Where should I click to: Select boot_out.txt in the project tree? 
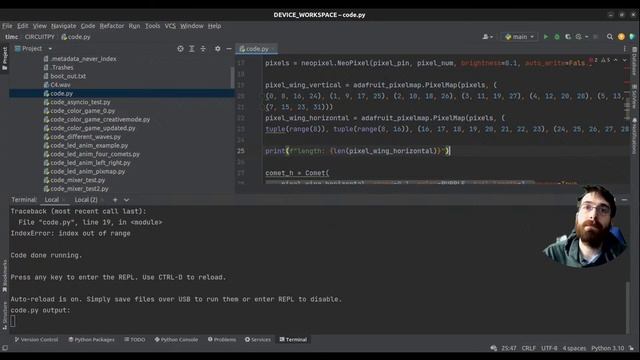coord(68,76)
